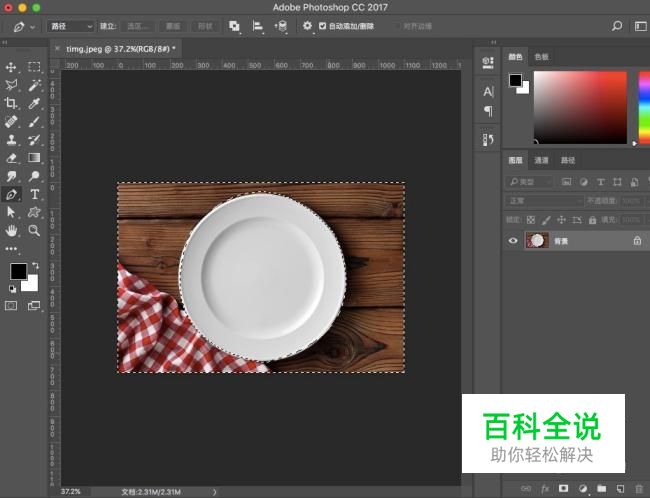Change the screen mode
Image resolution: width=650 pixels, height=498 pixels.
pyautogui.click(x=34, y=306)
